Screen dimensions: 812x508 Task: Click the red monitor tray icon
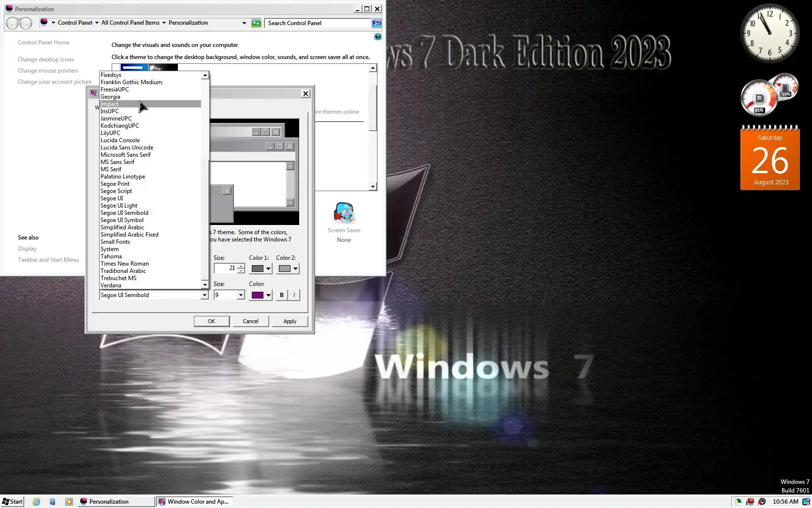point(750,502)
